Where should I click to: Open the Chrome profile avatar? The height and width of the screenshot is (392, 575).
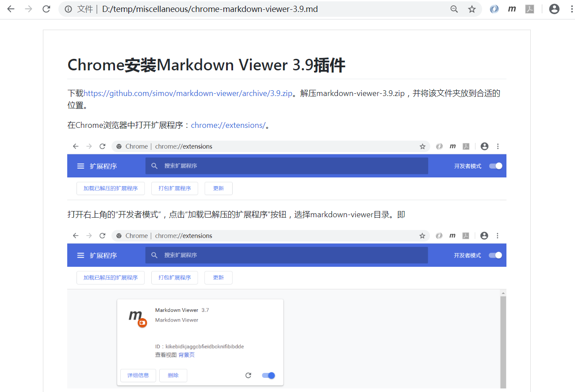coord(554,9)
